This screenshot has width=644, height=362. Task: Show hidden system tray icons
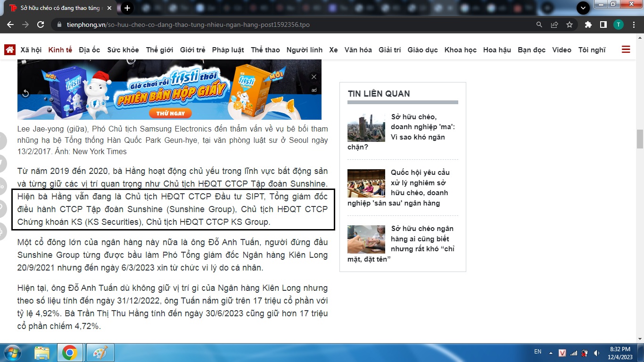click(x=550, y=353)
